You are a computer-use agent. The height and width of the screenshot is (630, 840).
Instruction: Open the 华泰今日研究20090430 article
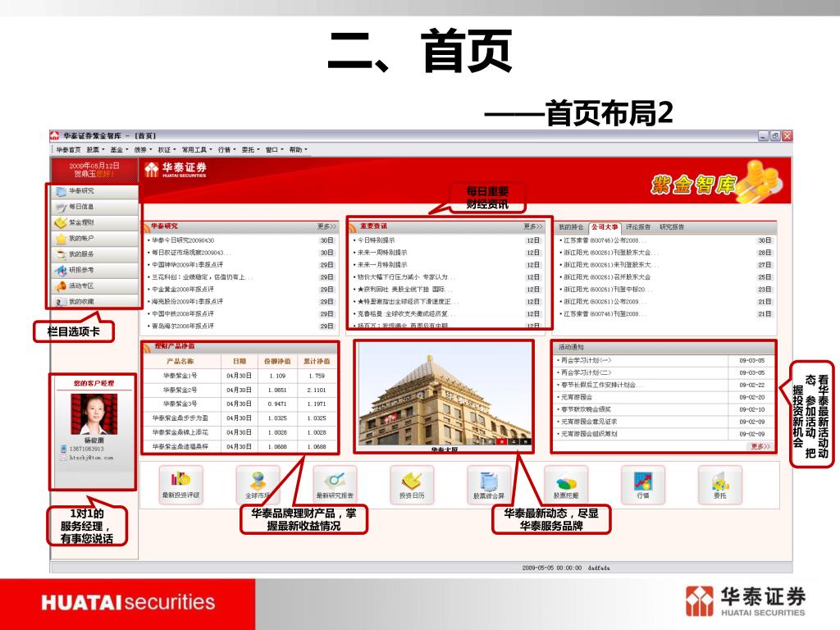click(183, 240)
